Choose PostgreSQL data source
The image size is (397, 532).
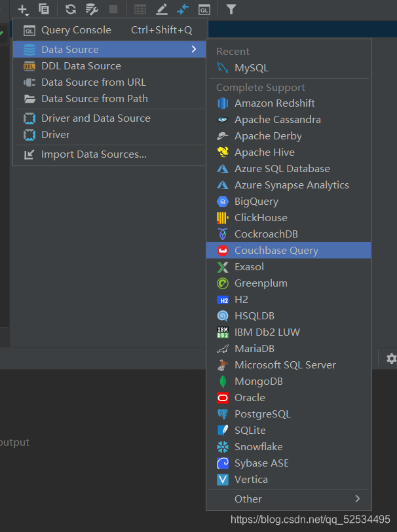tap(289, 414)
